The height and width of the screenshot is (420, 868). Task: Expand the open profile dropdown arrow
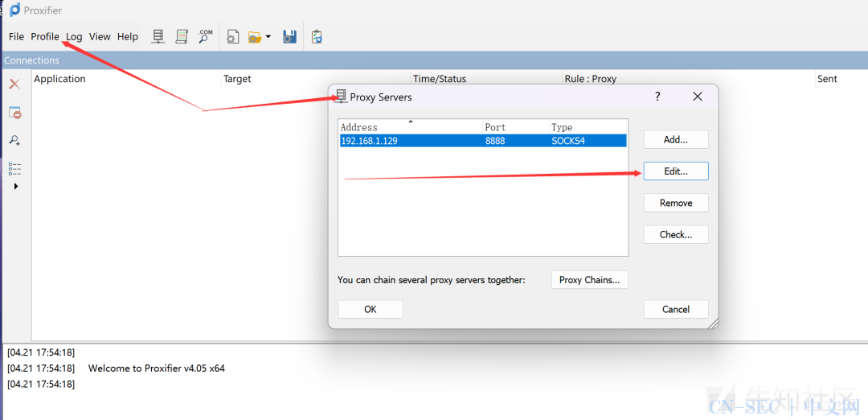(268, 37)
